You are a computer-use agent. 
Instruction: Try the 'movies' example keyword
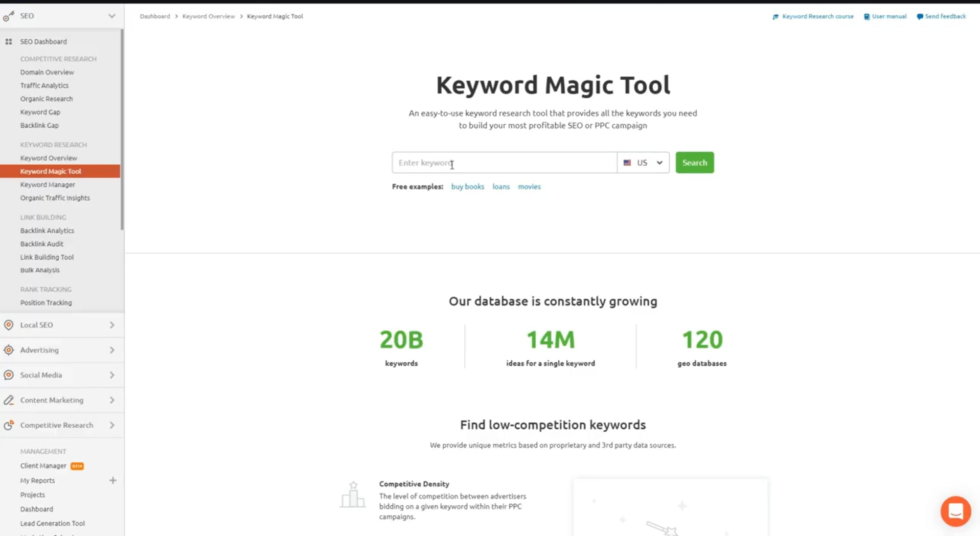(x=529, y=187)
